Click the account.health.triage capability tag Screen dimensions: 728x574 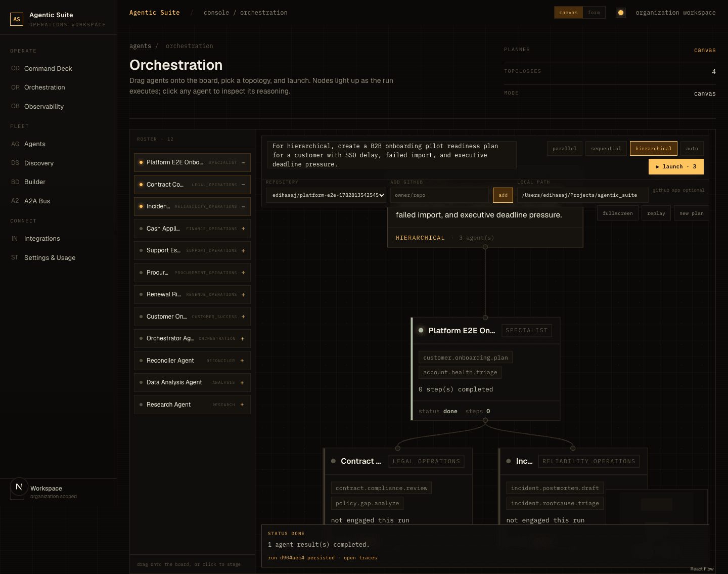pos(460,372)
